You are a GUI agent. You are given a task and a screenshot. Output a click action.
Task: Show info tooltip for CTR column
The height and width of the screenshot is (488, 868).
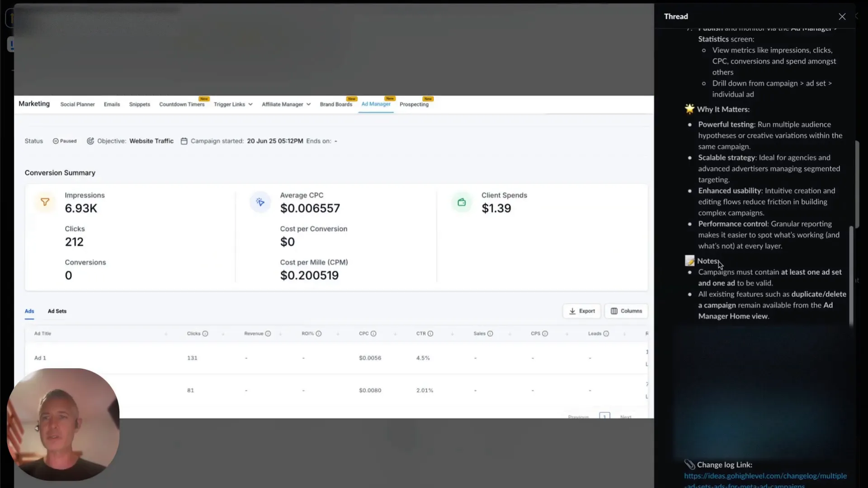pyautogui.click(x=430, y=333)
